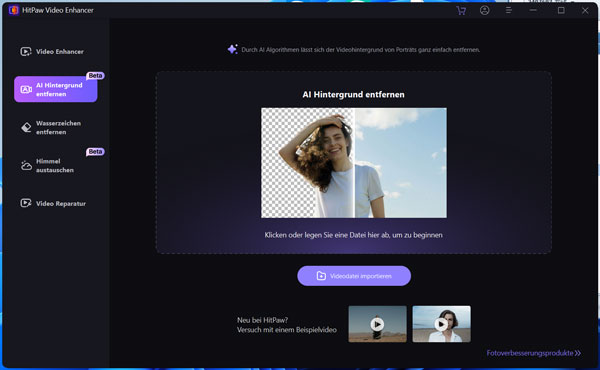Click the Beta badge on AI Hintergrund
The image size is (600, 370).
pyautogui.click(x=95, y=75)
